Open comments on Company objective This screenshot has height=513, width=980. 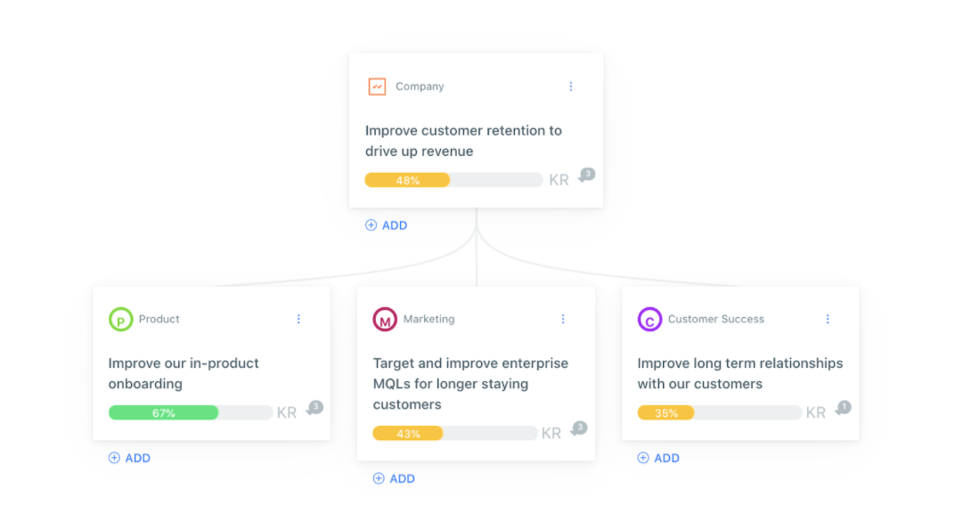coord(586,175)
